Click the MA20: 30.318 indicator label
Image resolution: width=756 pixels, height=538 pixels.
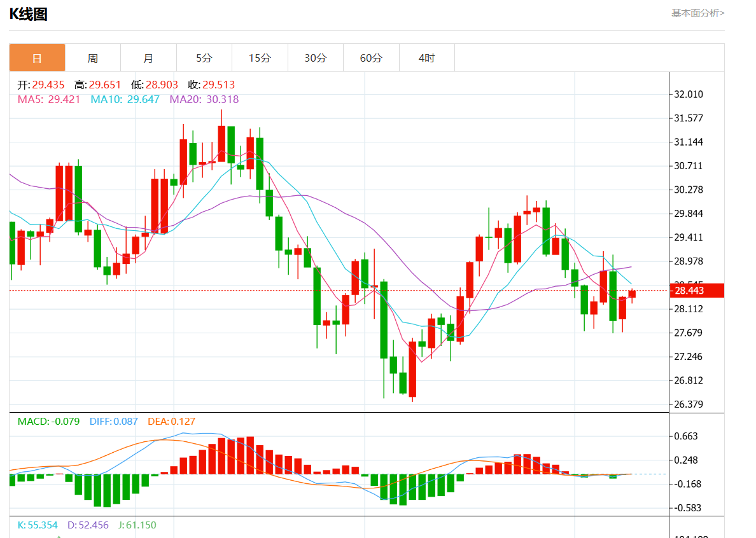click(204, 99)
